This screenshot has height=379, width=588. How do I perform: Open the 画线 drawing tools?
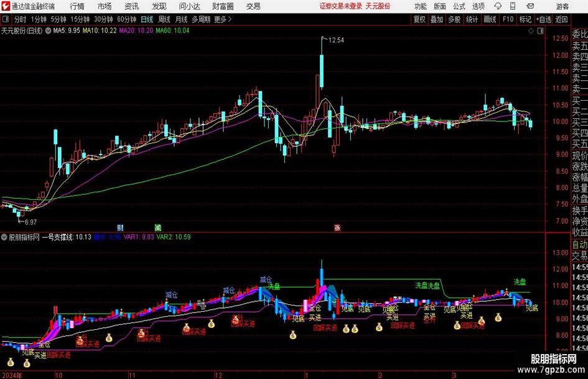click(x=490, y=19)
